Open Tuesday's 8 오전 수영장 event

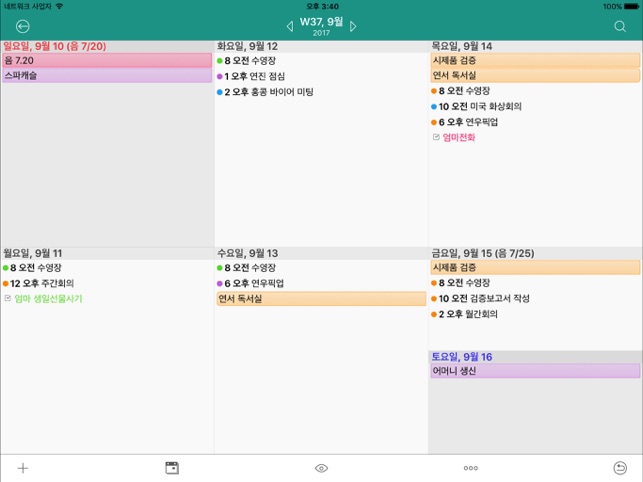pos(246,61)
